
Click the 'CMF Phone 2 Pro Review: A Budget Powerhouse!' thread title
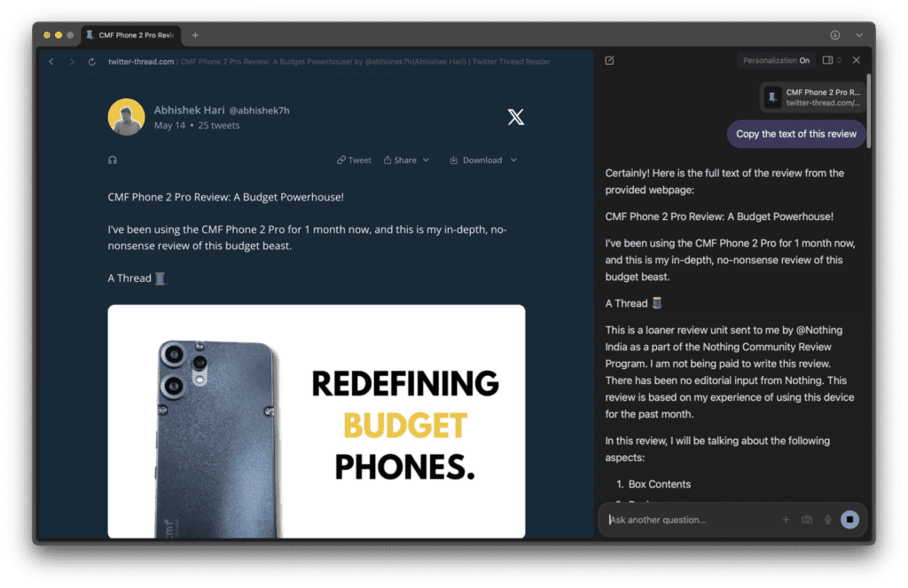(226, 197)
